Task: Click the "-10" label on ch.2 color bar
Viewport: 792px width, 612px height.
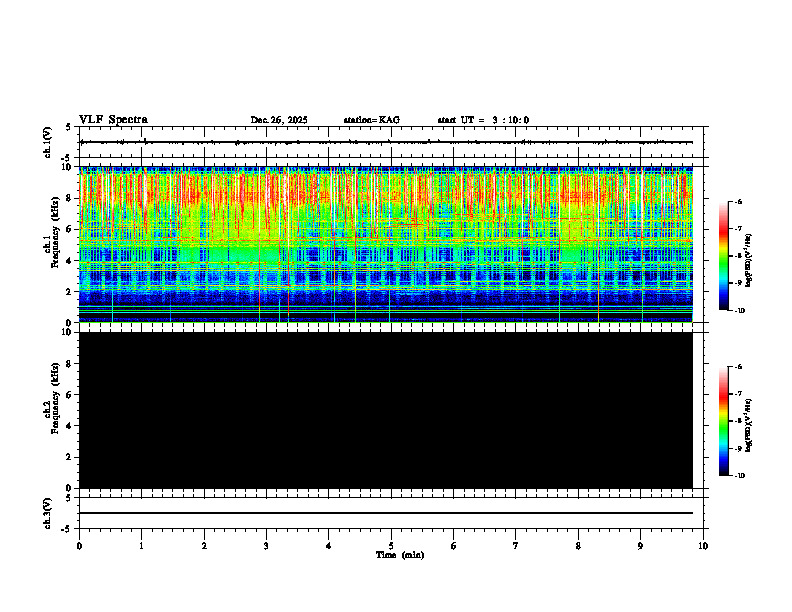Action: coord(739,476)
